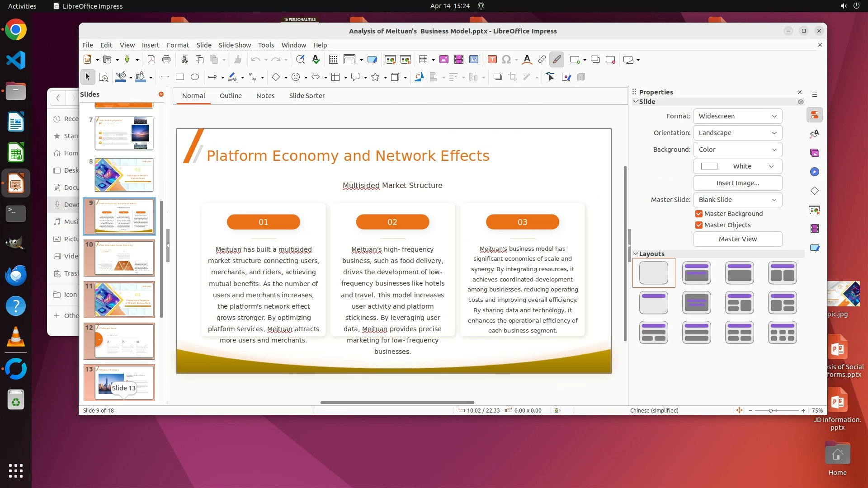The width and height of the screenshot is (868, 488).
Task: Open the Slide Show menu
Action: [234, 45]
